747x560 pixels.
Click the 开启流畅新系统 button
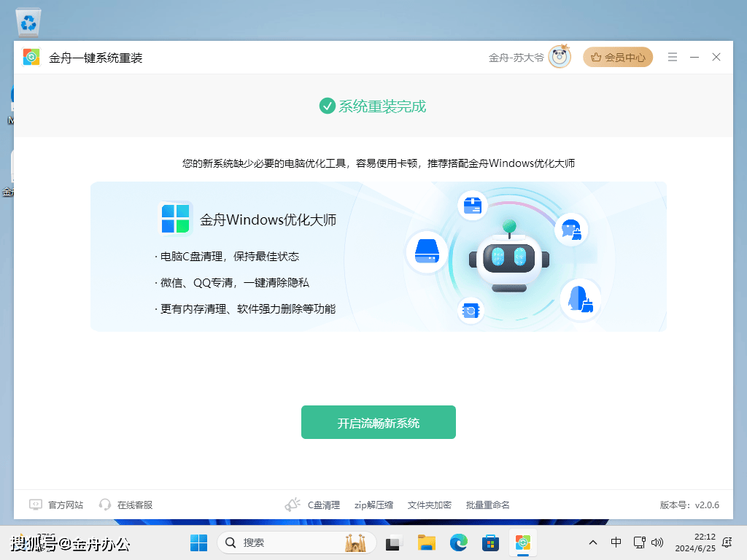tap(378, 422)
